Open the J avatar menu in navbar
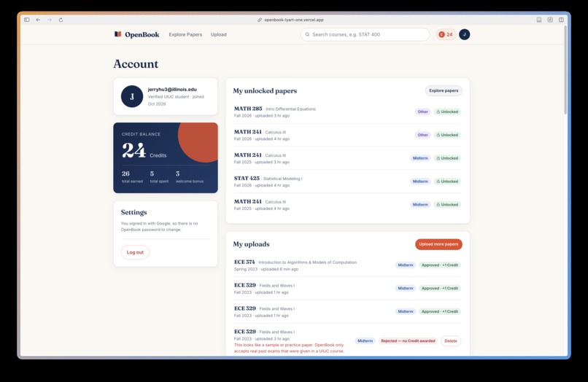588x382 pixels. [464, 34]
